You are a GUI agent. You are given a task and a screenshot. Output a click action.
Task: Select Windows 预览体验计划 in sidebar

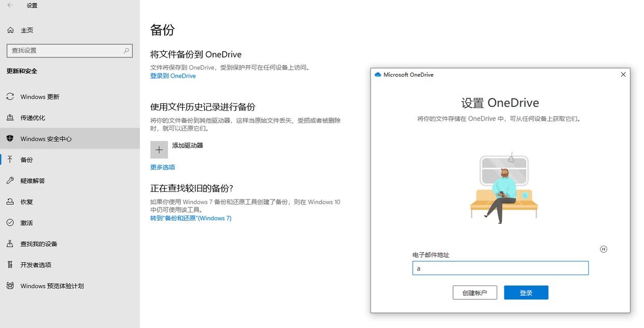point(52,286)
